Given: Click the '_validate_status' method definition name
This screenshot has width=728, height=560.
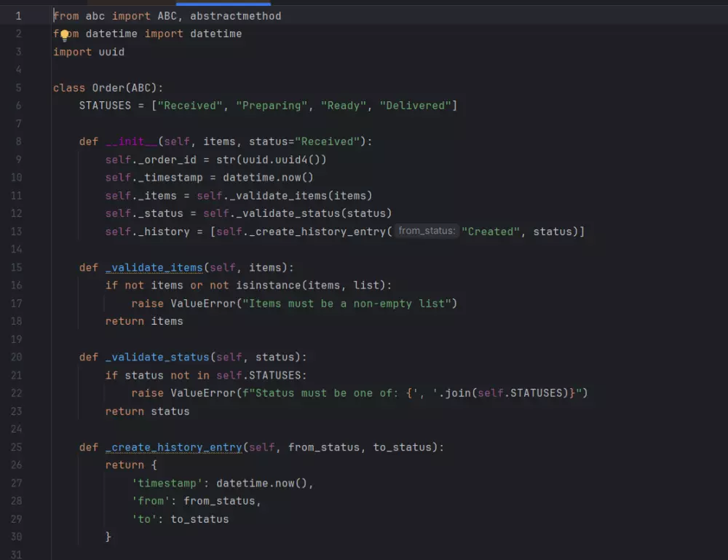Looking at the screenshot, I should point(157,357).
